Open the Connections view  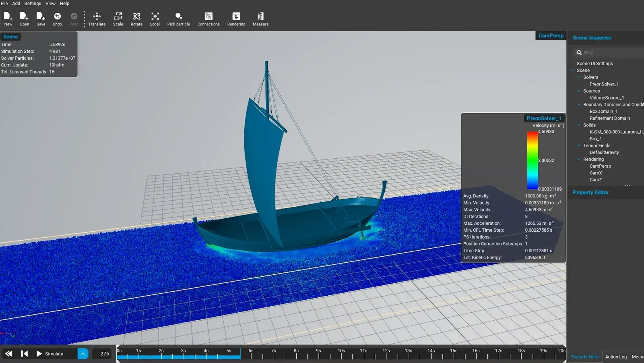pos(208,17)
